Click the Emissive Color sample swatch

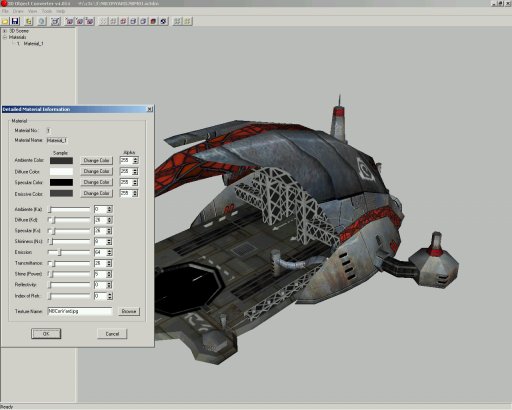click(61, 193)
